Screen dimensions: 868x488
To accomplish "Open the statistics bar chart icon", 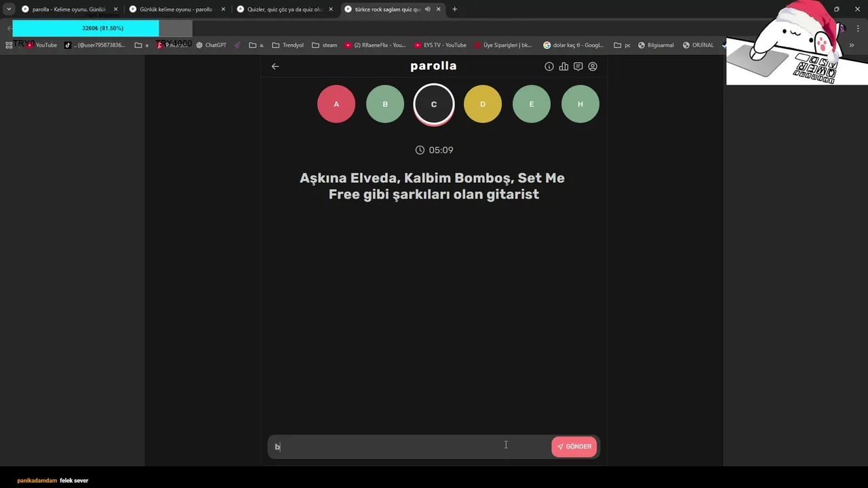I will (x=564, y=66).
